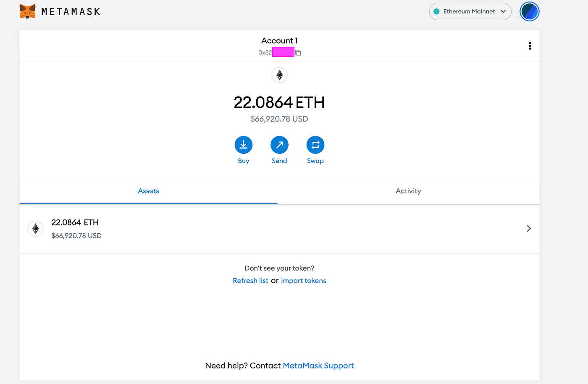This screenshot has width=588, height=384.
Task: Open the import tokens link
Action: (x=304, y=280)
